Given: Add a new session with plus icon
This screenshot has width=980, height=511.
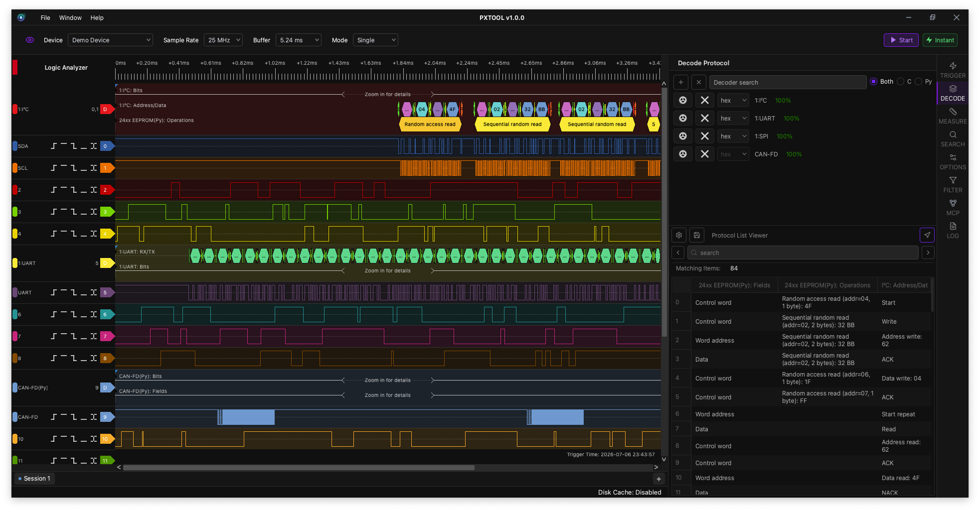Looking at the screenshot, I should click(x=659, y=479).
